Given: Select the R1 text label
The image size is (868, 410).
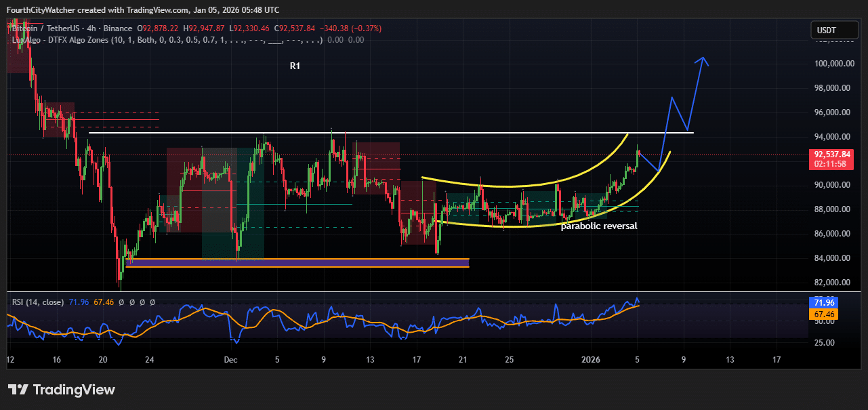Looking at the screenshot, I should (x=295, y=66).
